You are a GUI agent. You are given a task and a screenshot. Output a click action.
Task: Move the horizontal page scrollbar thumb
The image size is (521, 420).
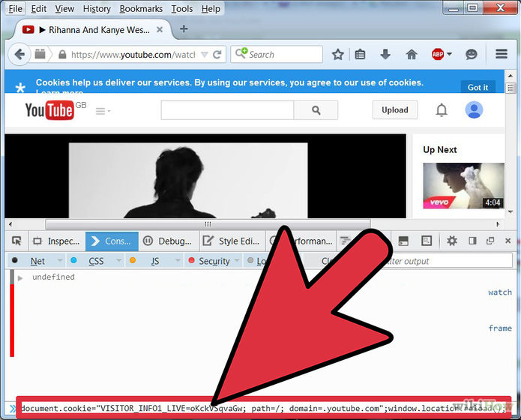pos(208,224)
